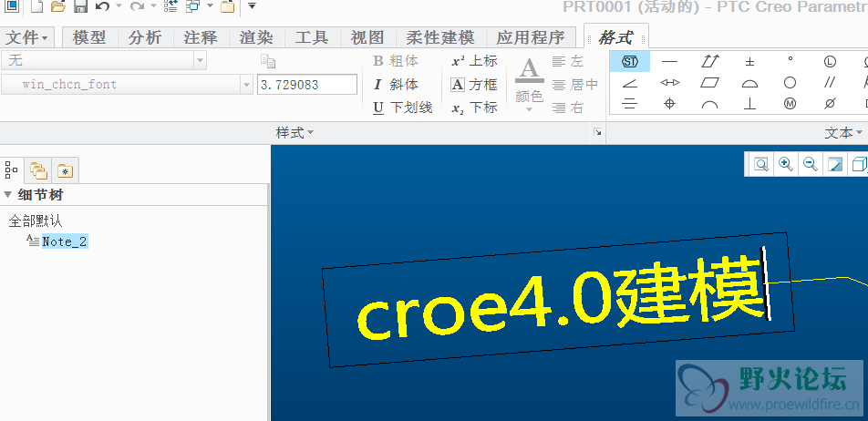This screenshot has width=868, height=421.
Task: Zoom out using graphics toolbar
Action: [x=811, y=164]
